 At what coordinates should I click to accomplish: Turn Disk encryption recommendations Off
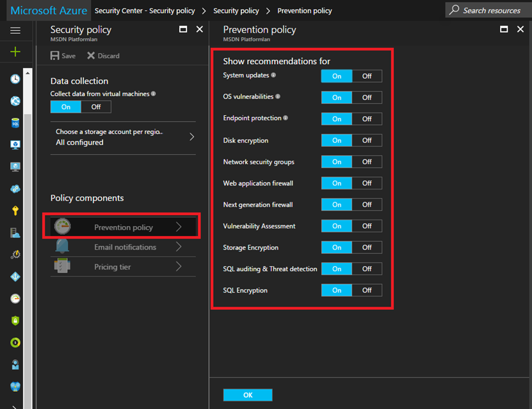[367, 140]
